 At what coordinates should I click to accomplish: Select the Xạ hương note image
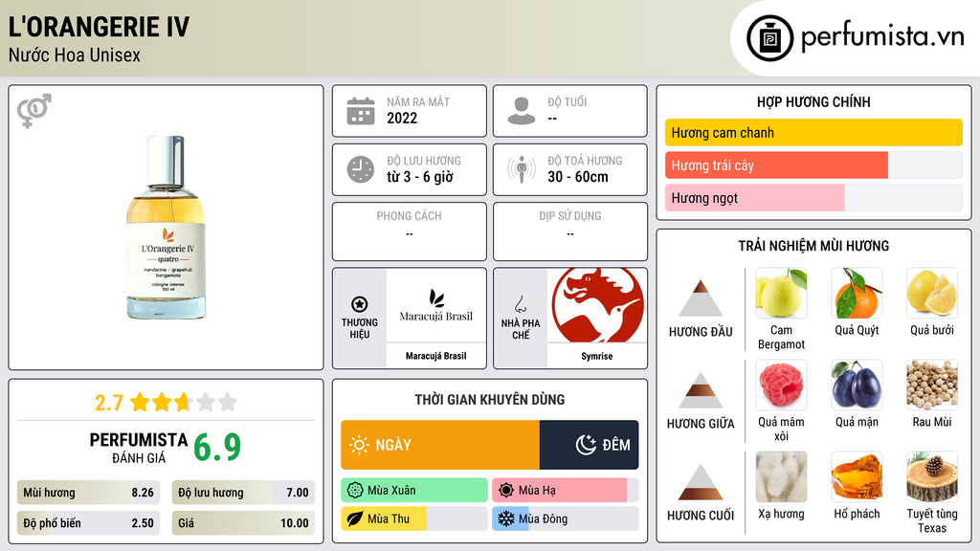781,476
